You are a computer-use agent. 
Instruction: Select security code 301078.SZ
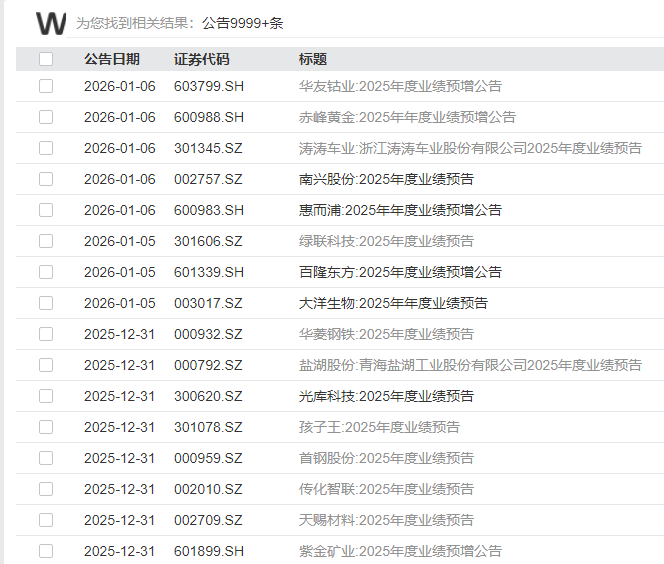[208, 427]
